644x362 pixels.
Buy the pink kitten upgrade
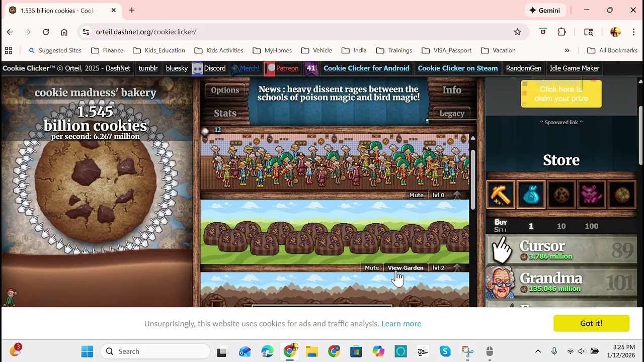tap(591, 195)
